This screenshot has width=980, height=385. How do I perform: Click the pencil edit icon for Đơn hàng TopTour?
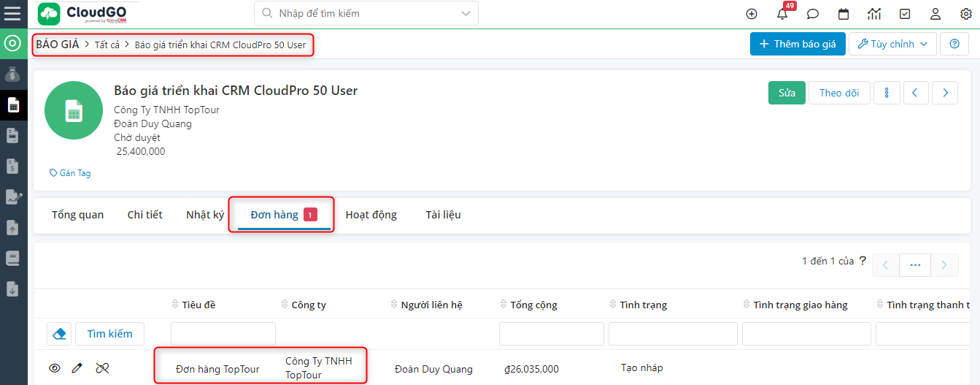pos(77,368)
